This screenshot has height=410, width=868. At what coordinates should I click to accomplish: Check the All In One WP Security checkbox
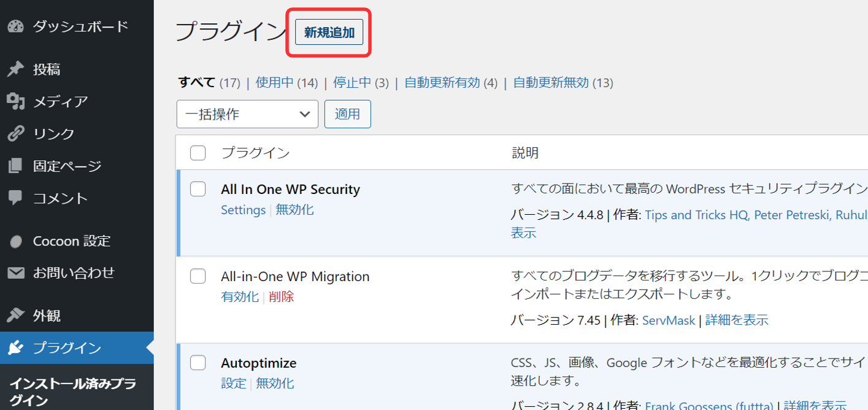point(198,189)
